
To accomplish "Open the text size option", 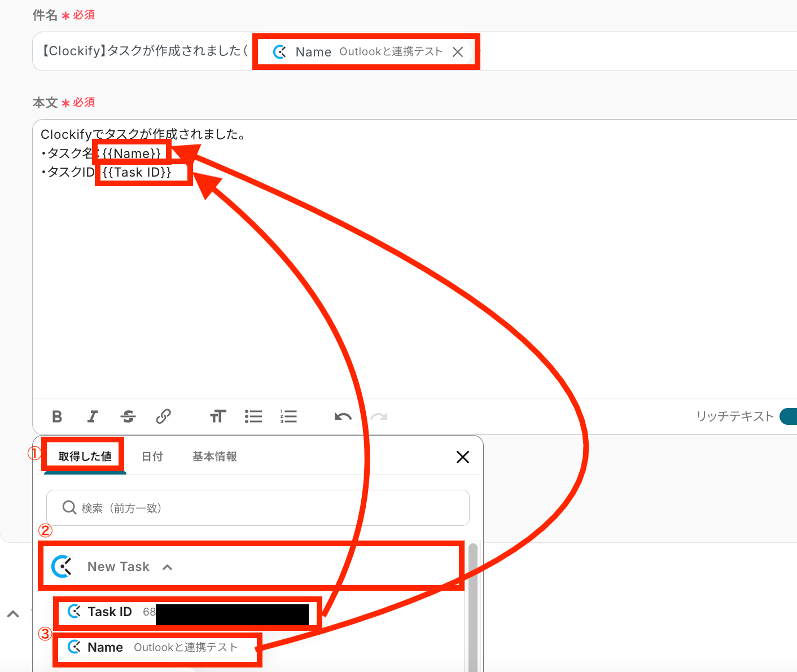I will click(x=218, y=416).
